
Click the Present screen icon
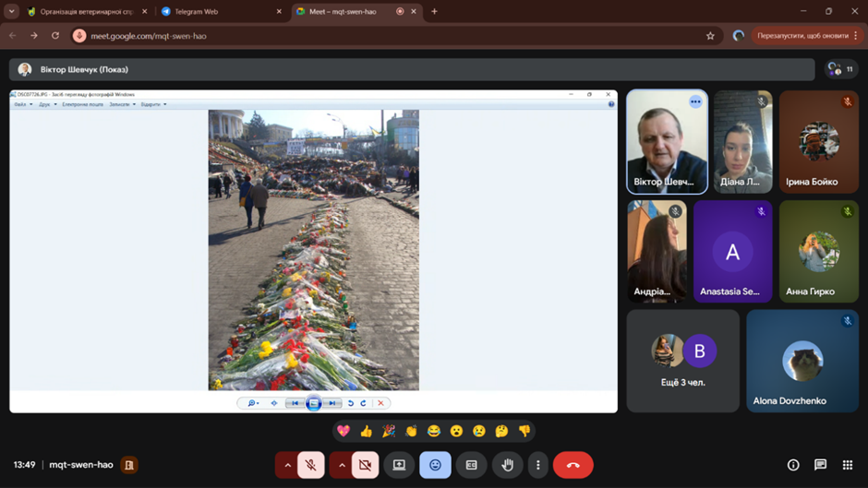399,465
